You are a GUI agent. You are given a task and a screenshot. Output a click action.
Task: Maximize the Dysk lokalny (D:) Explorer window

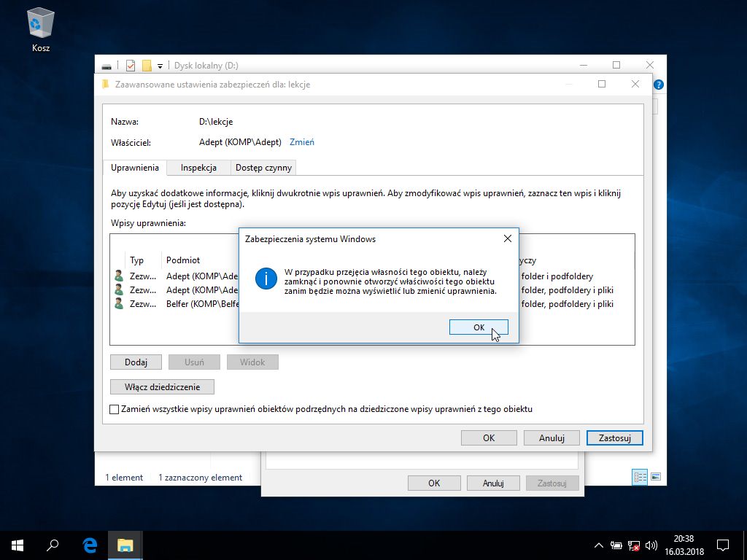pyautogui.click(x=616, y=65)
